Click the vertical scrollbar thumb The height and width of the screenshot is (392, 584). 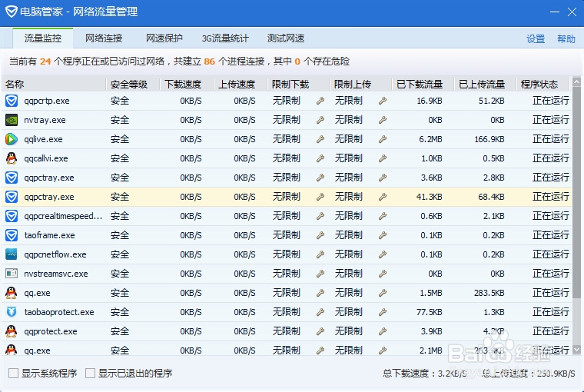coord(576,192)
